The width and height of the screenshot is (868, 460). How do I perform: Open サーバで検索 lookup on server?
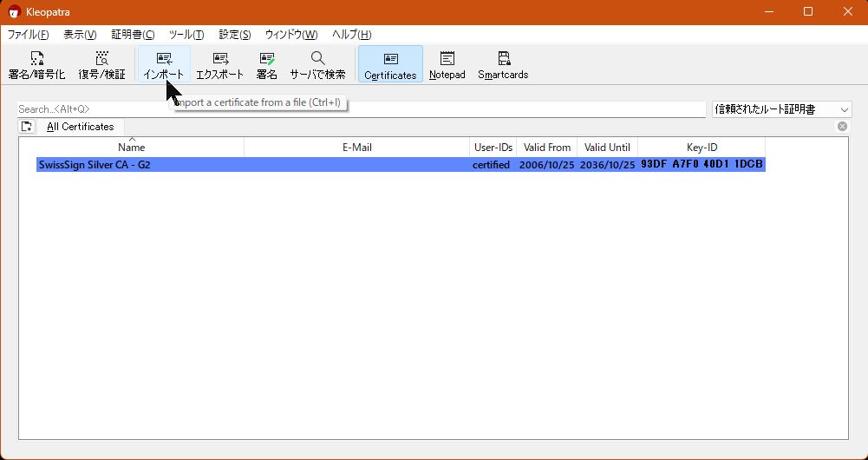[x=317, y=64]
